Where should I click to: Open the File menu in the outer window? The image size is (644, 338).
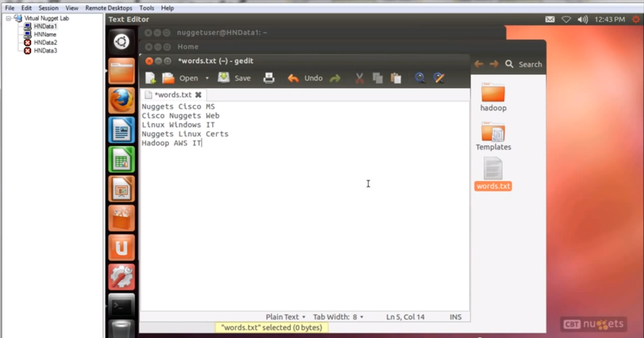10,8
